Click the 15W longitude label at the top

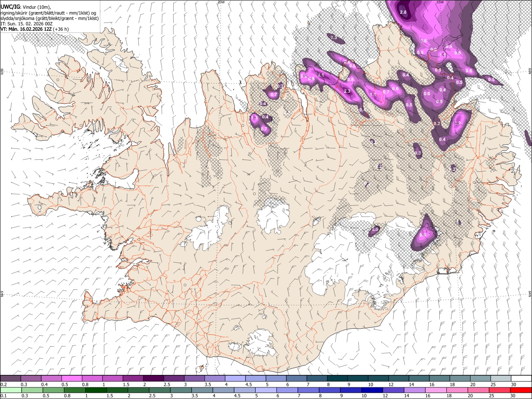[440, 2]
